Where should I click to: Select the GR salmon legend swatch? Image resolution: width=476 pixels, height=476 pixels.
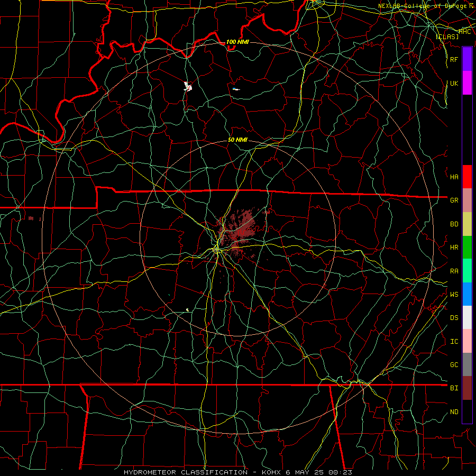click(x=467, y=200)
